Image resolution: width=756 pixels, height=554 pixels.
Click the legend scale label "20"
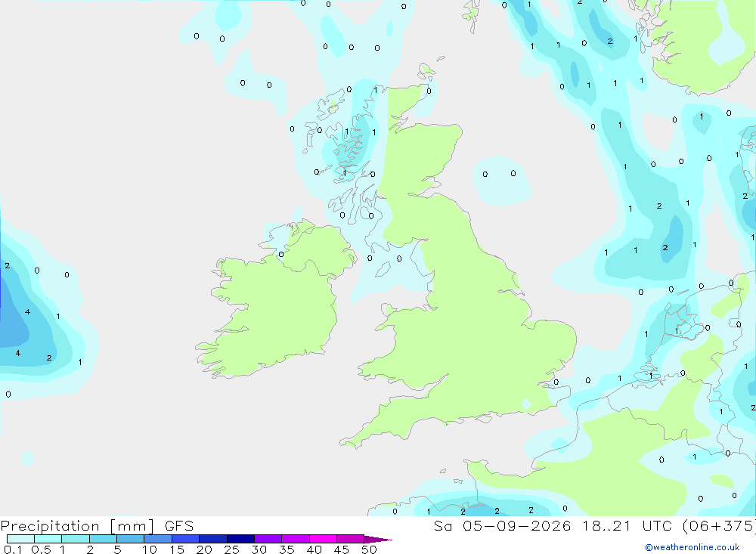204,549
